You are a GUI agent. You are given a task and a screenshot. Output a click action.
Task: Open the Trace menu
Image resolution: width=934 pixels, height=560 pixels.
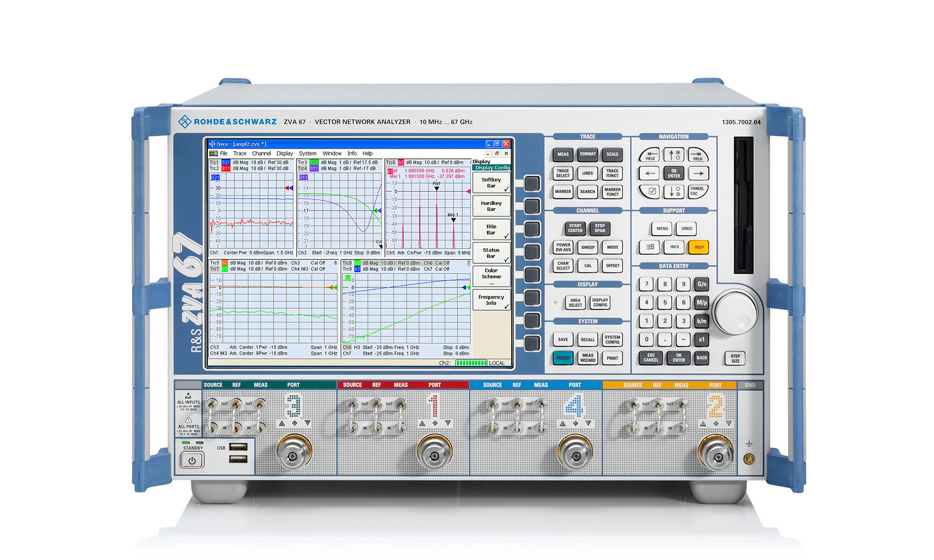click(240, 154)
